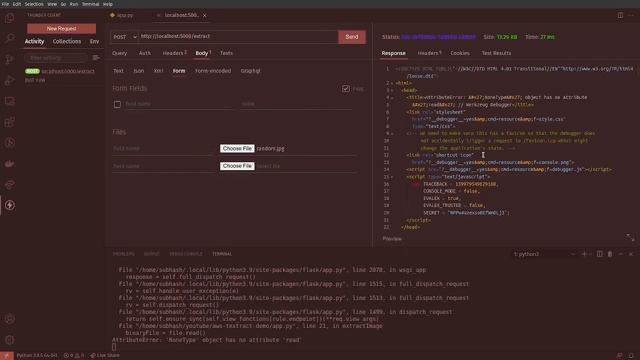Viewport: 640px width, 360px height.
Task: Open the Preview link below response
Action: pyautogui.click(x=392, y=239)
